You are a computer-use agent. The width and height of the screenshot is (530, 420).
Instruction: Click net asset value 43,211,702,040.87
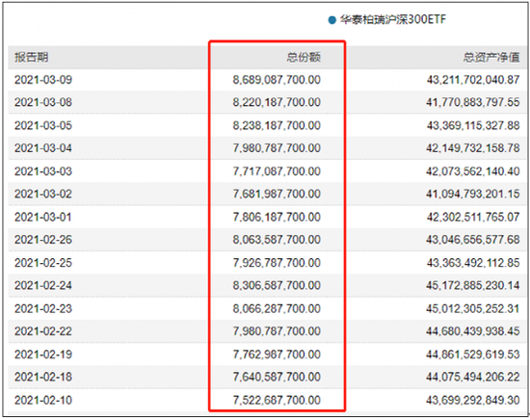pos(473,80)
